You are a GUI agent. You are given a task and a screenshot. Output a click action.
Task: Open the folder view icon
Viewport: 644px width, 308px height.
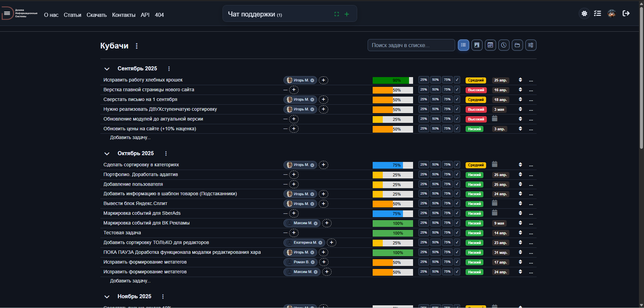point(517,45)
